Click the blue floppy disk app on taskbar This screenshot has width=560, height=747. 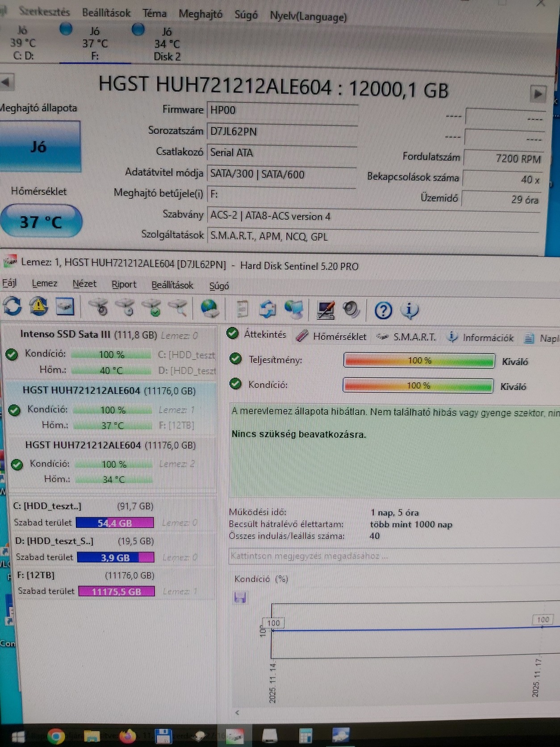coord(163,736)
